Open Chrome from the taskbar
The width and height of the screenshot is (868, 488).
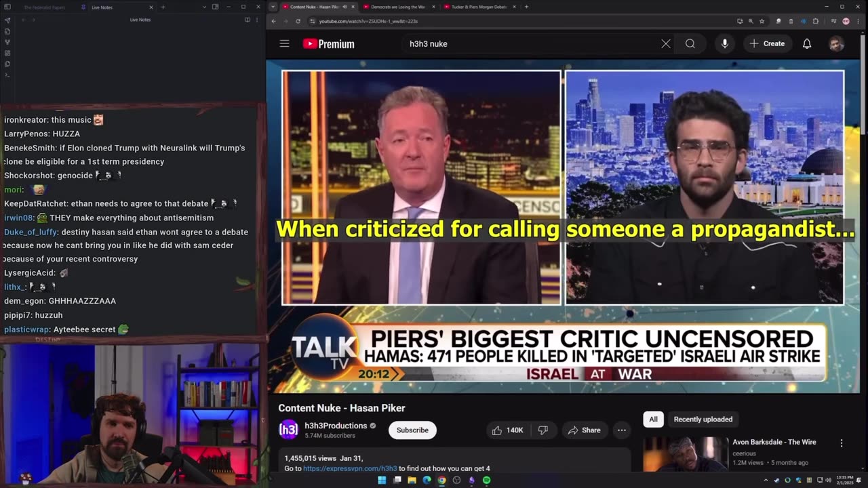pyautogui.click(x=441, y=480)
